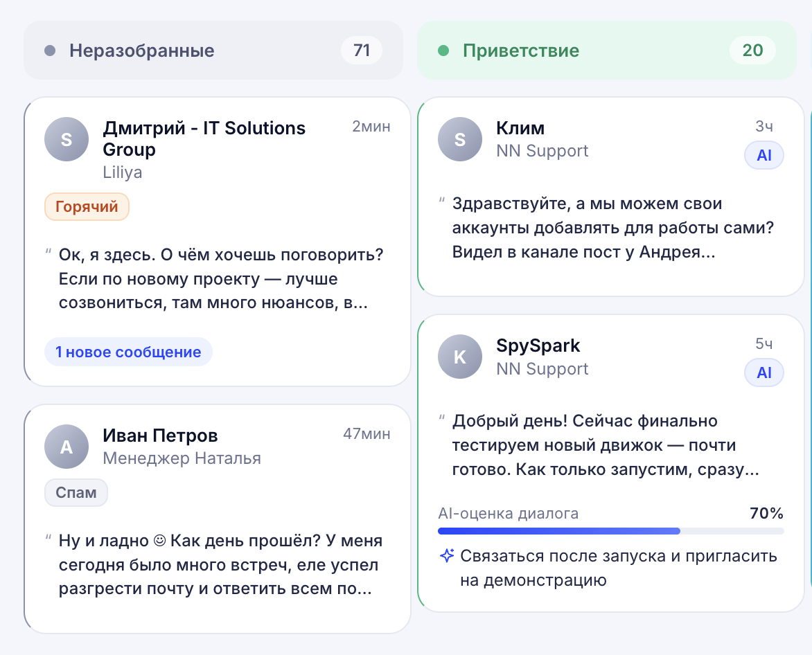
Task: Click SpySpark avatar with letter K
Action: [x=460, y=357]
